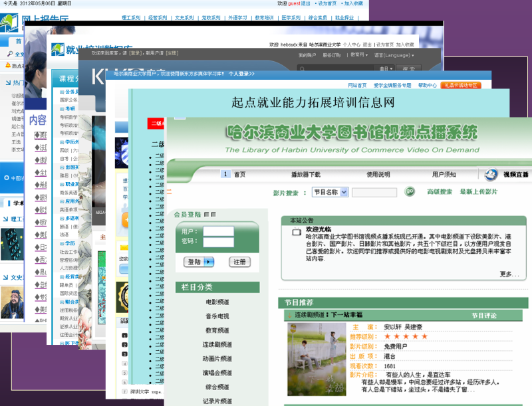The height and width of the screenshot is (406, 532).
Task: Click the video live broadcast icon beside 视频直播
Action: tap(491, 175)
